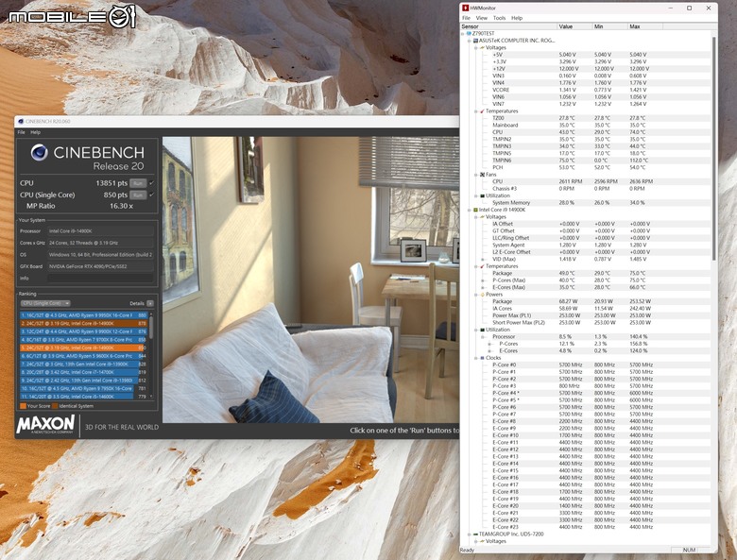
Task: Click the Clocks icon in HWMonitor
Action: (x=482, y=358)
